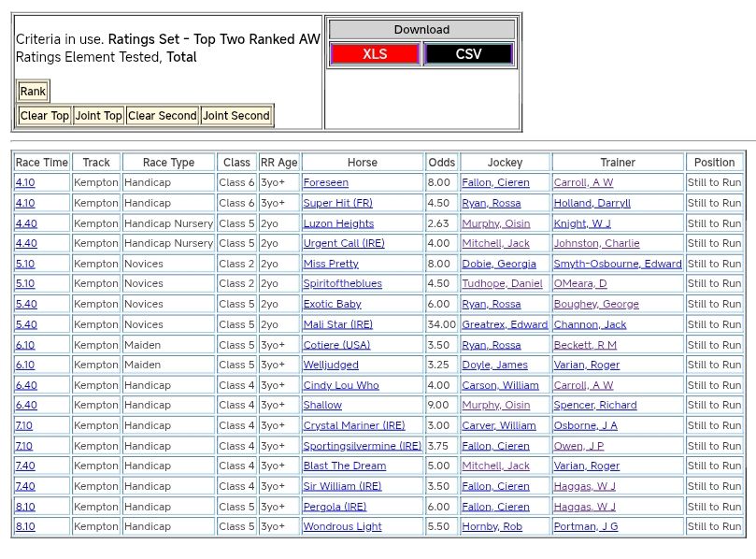The image size is (756, 559).
Task: Open the Sportingsilvermine (IRE) horse page
Action: pos(362,446)
